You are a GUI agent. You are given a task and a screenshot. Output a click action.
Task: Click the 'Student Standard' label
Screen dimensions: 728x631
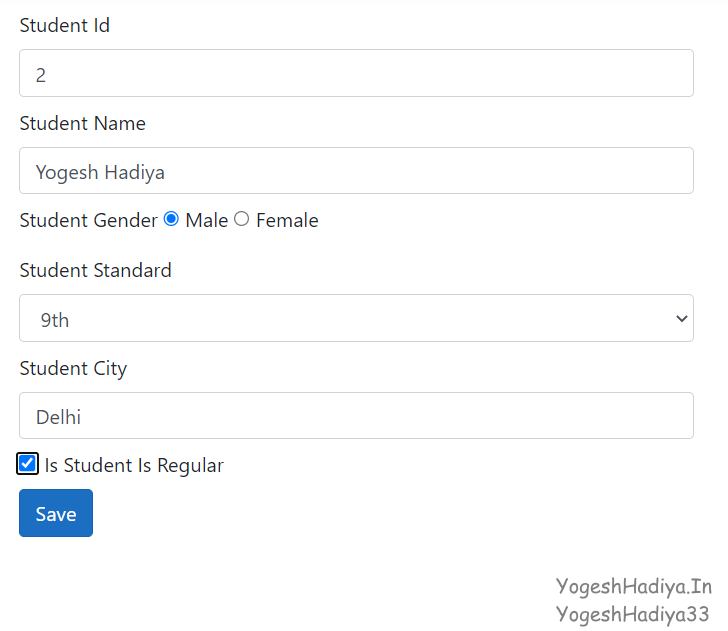[96, 271]
